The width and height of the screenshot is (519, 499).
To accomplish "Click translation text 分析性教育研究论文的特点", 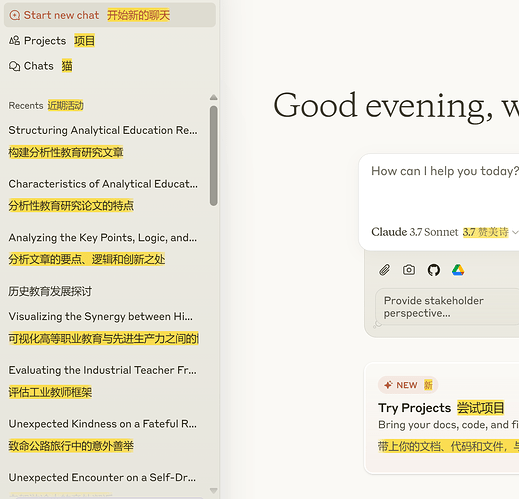I will click(x=71, y=205).
